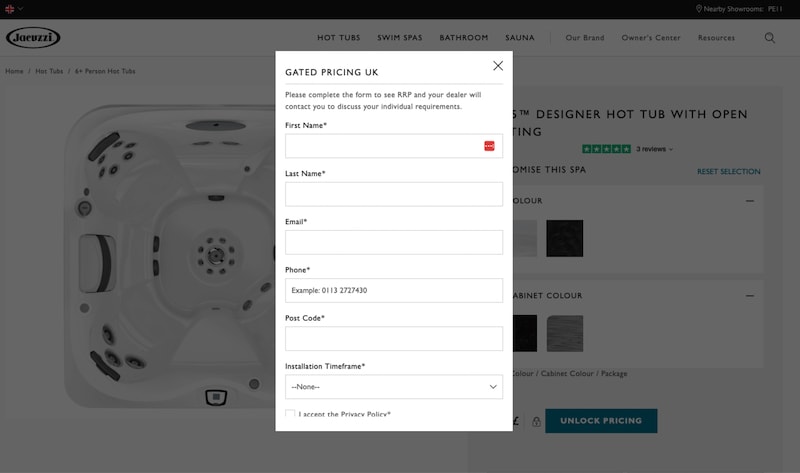
Task: Close the Gated Pricing UK dialog
Action: 498,66
